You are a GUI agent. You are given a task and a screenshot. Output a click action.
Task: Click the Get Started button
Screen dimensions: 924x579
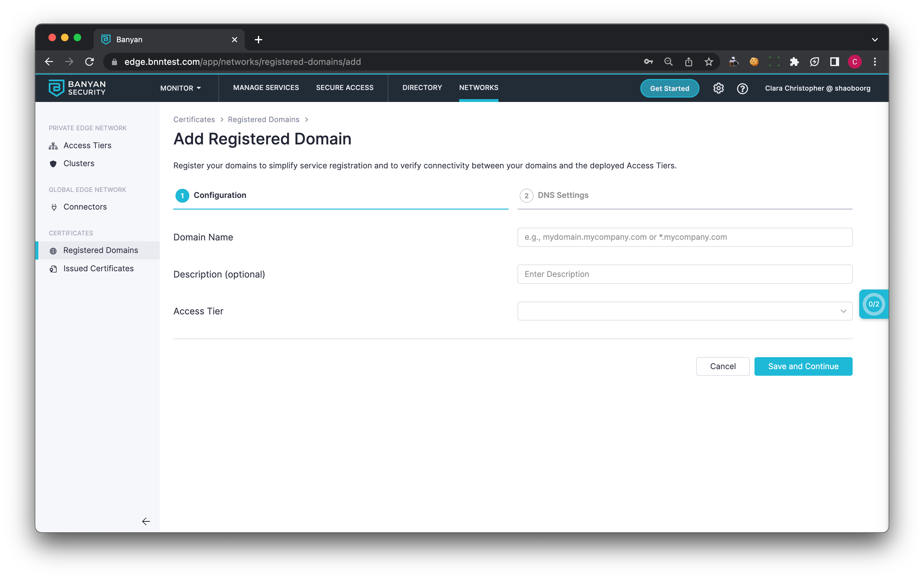[x=669, y=88]
